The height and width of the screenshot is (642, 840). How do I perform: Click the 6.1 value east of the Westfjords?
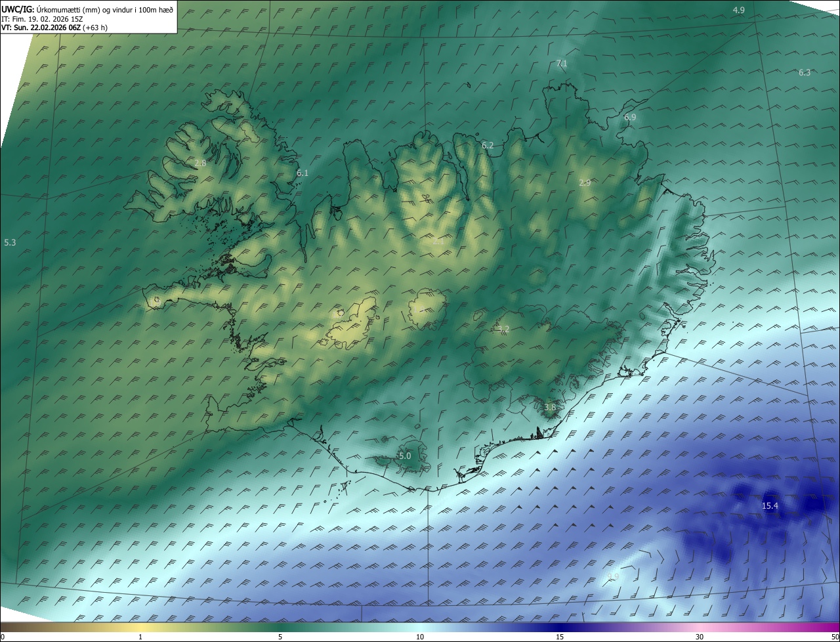[303, 173]
